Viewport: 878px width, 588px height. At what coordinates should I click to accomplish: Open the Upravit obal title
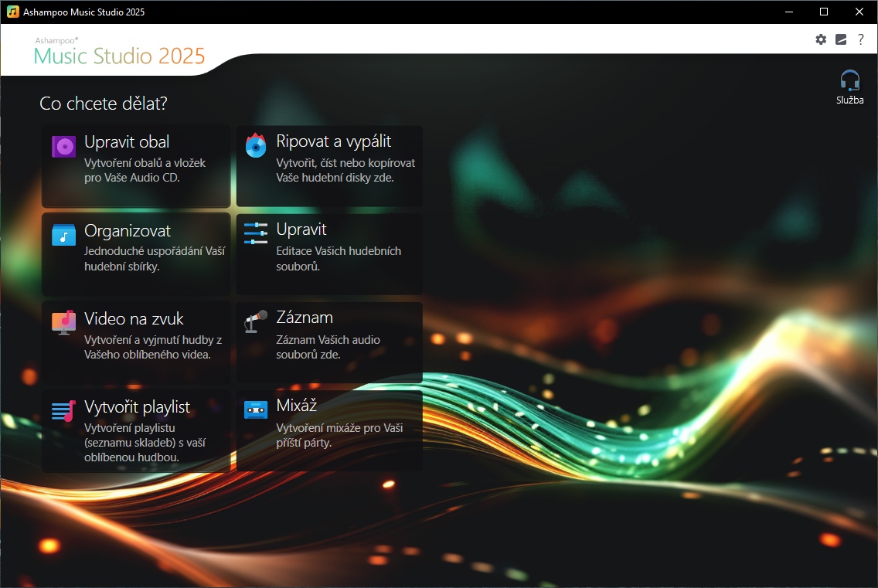click(127, 142)
